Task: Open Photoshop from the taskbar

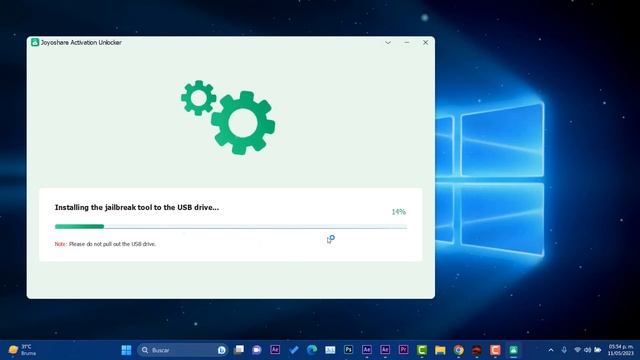Action: (348, 350)
